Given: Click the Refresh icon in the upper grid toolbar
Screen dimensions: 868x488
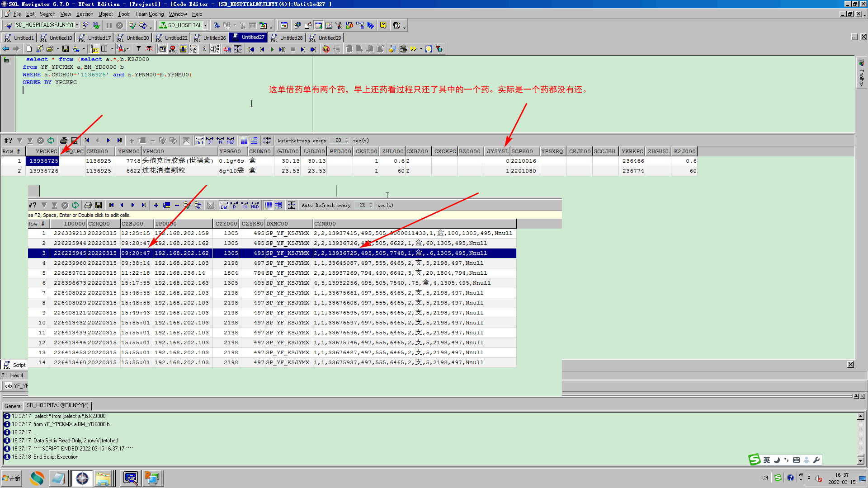Looking at the screenshot, I should click(51, 141).
